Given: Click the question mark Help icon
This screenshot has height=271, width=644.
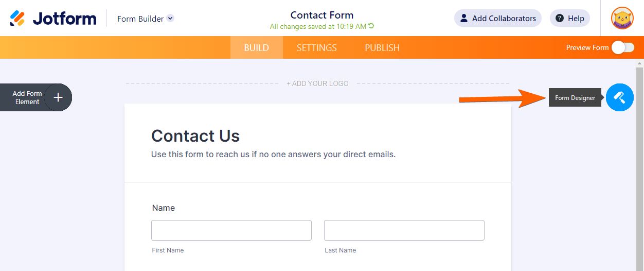Looking at the screenshot, I should coord(559,19).
